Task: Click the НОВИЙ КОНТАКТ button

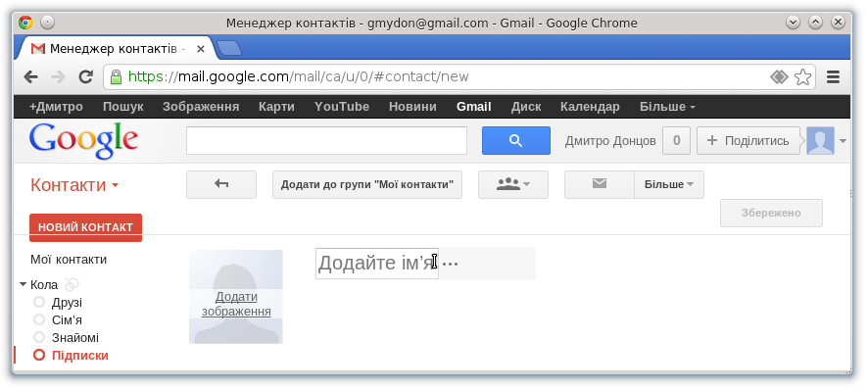Action: click(85, 227)
